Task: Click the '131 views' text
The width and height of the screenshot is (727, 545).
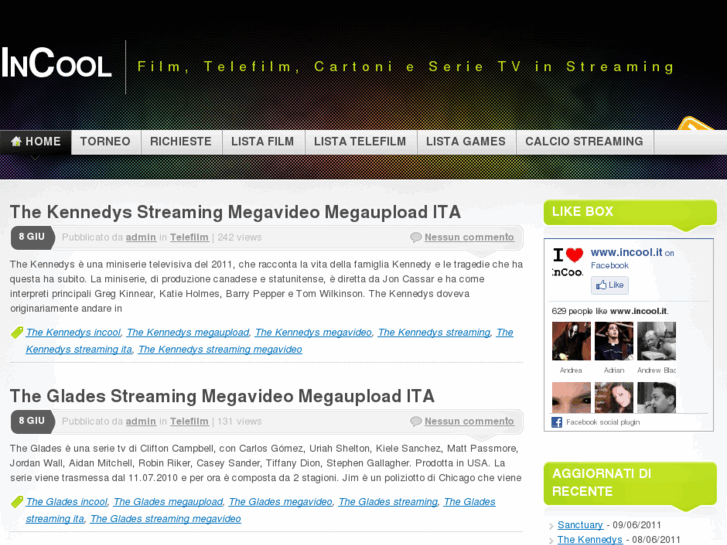Action: (239, 421)
